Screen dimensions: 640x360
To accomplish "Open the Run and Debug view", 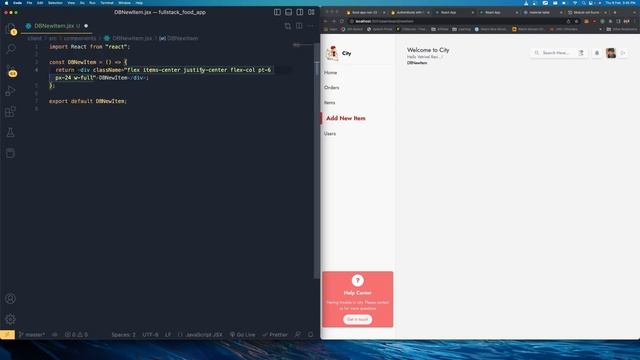I will 11,91.
